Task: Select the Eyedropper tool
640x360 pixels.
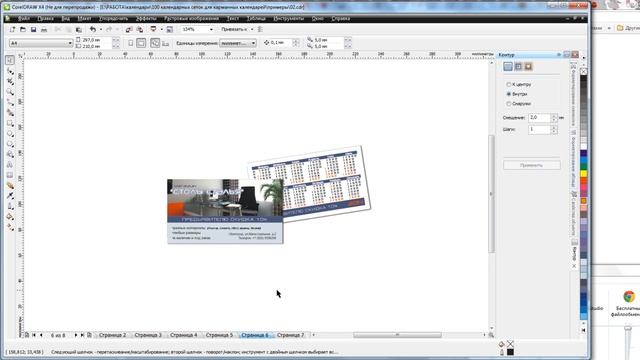Action: (10, 196)
